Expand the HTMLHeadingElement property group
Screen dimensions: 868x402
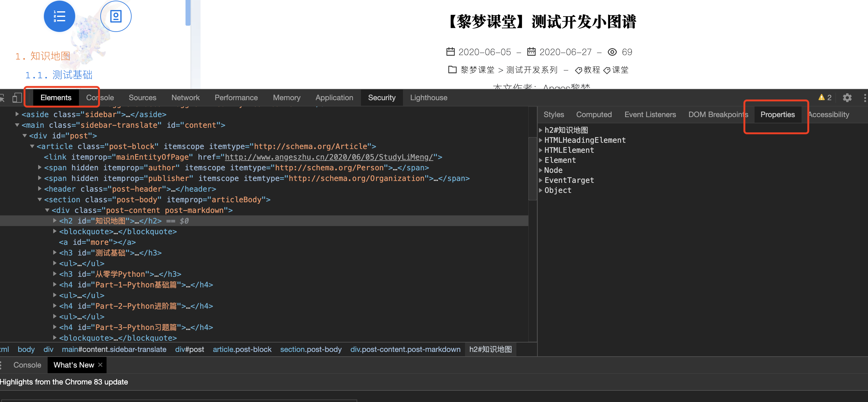click(x=541, y=140)
